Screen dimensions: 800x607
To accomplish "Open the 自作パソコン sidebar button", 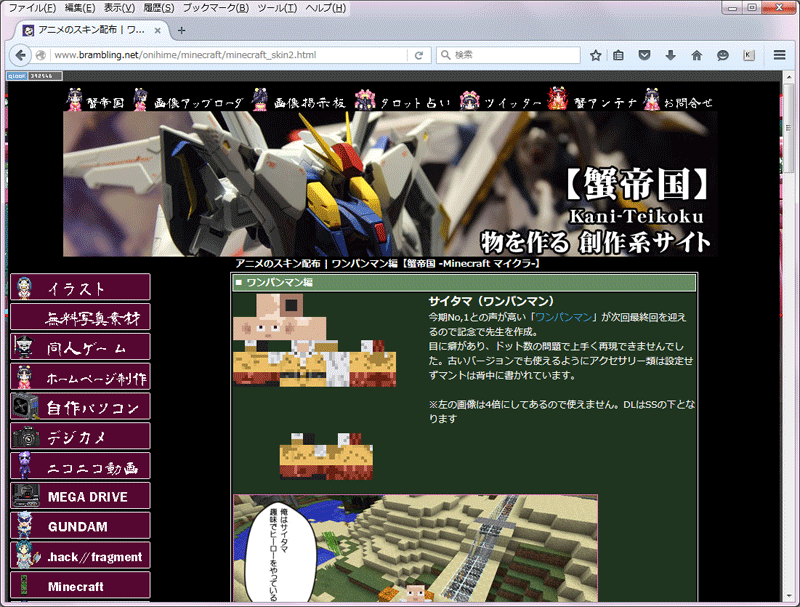I will click(81, 407).
